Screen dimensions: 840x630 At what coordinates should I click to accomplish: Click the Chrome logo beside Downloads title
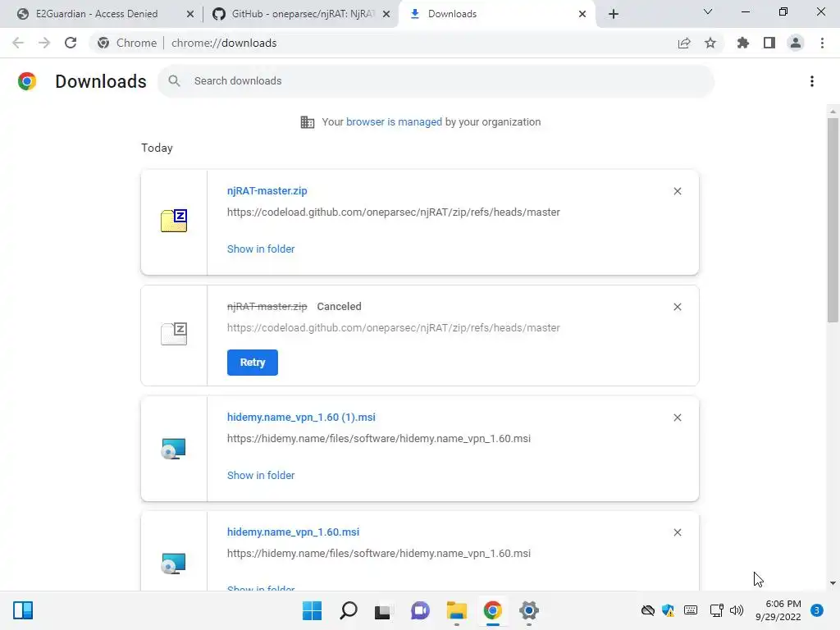pos(27,81)
